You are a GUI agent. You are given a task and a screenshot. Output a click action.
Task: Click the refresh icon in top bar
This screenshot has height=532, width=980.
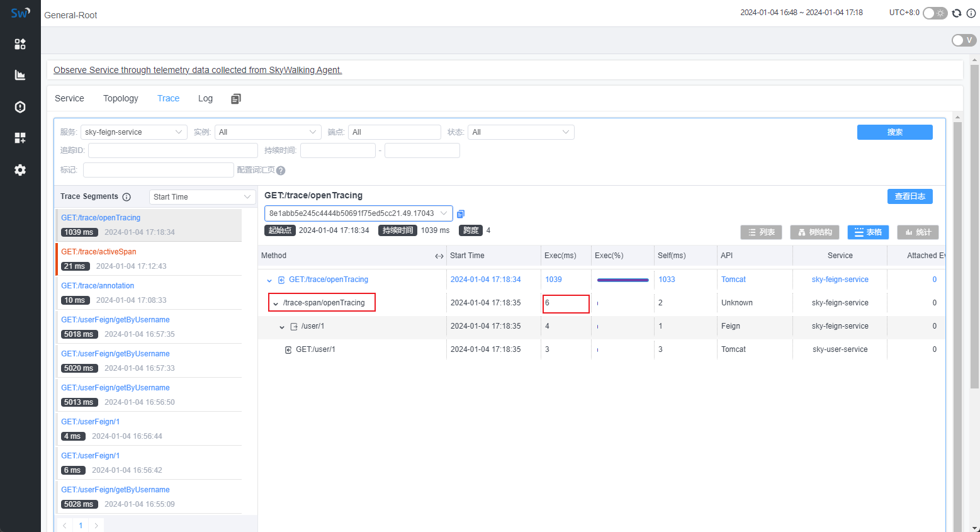coord(957,13)
